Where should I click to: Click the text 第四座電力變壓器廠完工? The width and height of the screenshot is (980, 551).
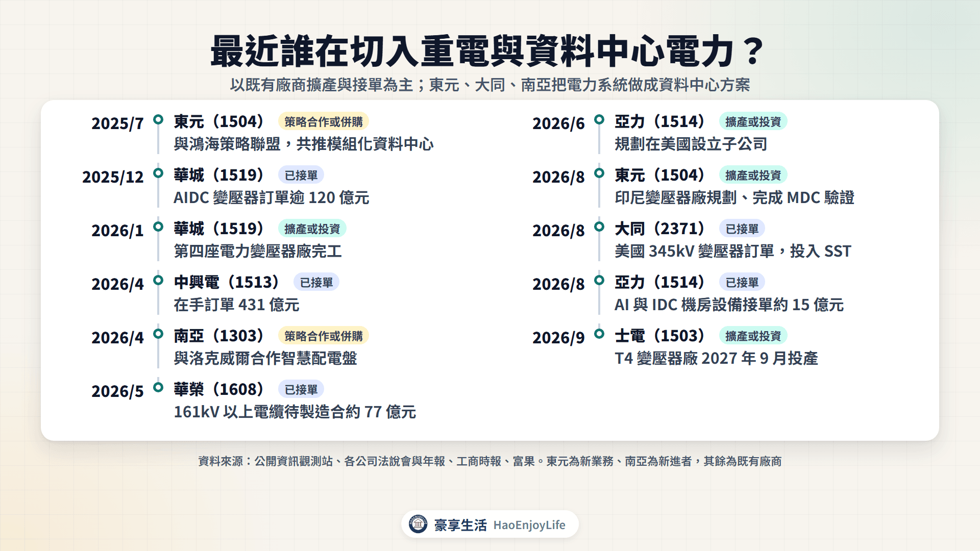(x=258, y=252)
